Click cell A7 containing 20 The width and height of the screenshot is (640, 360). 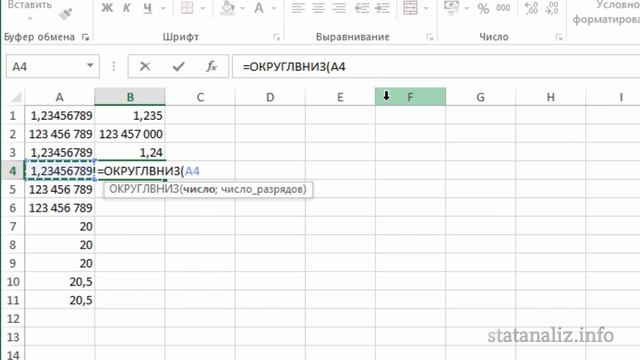coord(60,227)
